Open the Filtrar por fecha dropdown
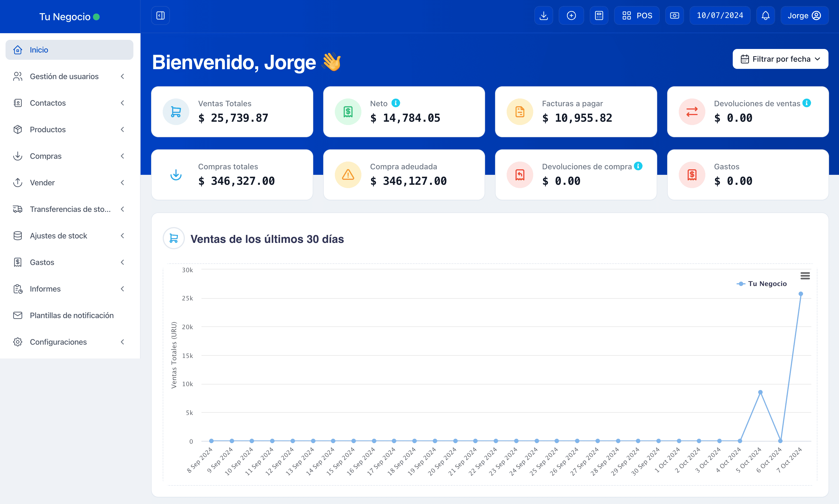Screen dimensions: 839x504 point(780,59)
